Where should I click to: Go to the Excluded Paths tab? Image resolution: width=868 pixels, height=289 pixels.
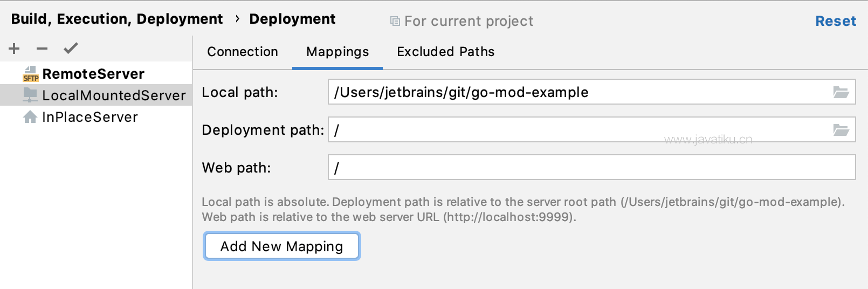[x=446, y=52]
